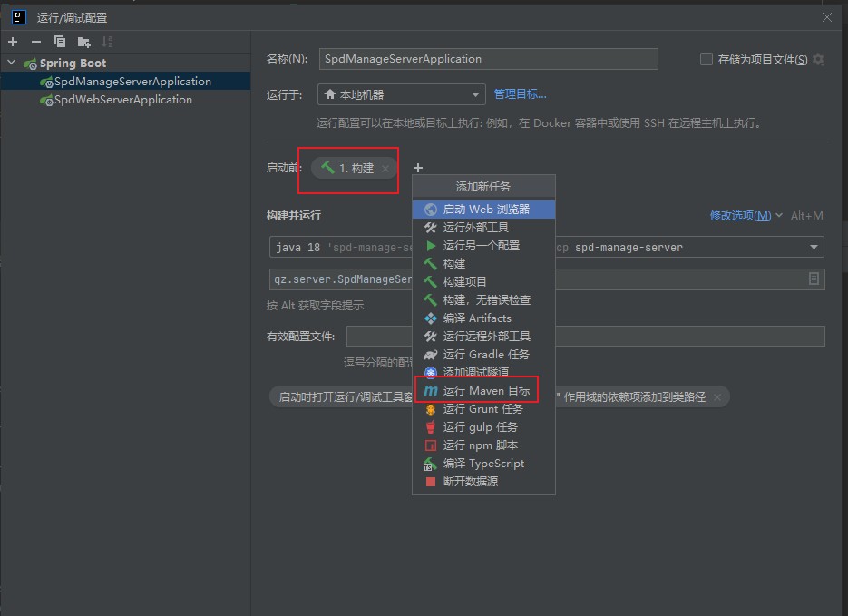848x616 pixels.
Task: Choose 编译 Artifacts menu entry
Action: [x=483, y=318]
